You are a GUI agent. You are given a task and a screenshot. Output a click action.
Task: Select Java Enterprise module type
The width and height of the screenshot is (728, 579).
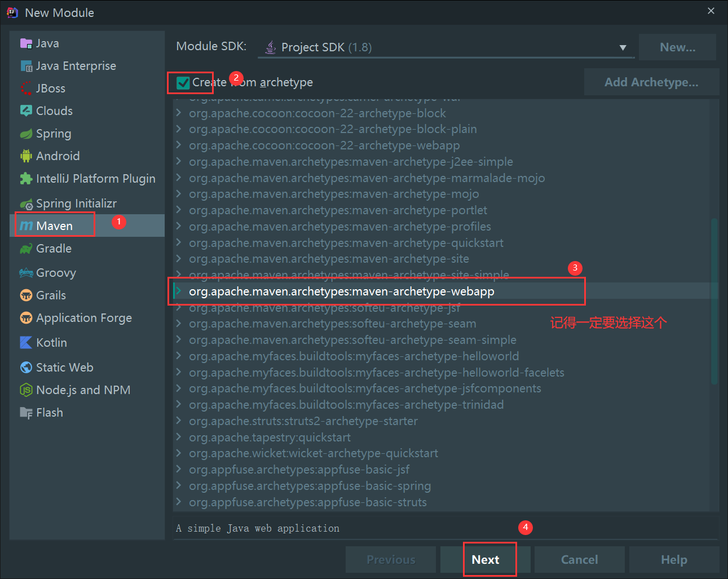pos(76,66)
